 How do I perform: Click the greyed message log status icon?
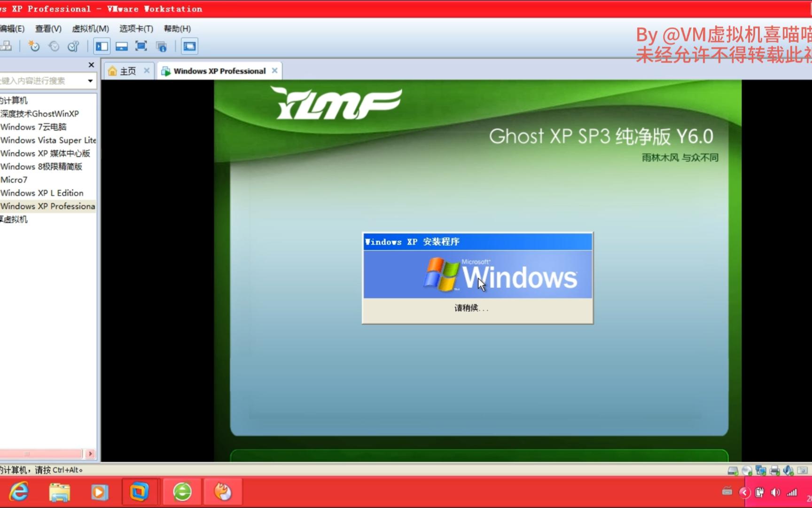click(x=803, y=470)
